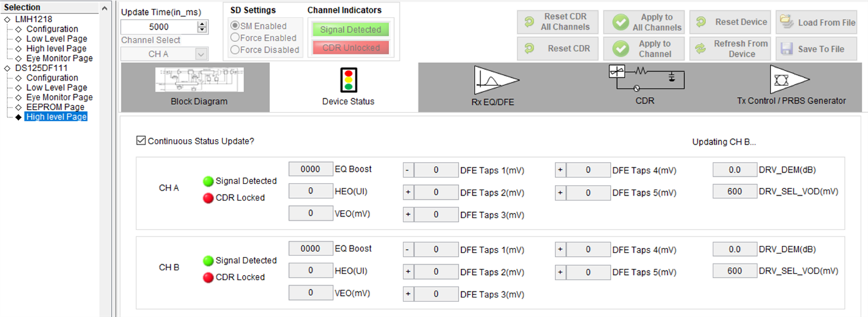Select the Device Status traffic light icon
Image resolution: width=868 pixels, height=317 pixels.
[348, 80]
